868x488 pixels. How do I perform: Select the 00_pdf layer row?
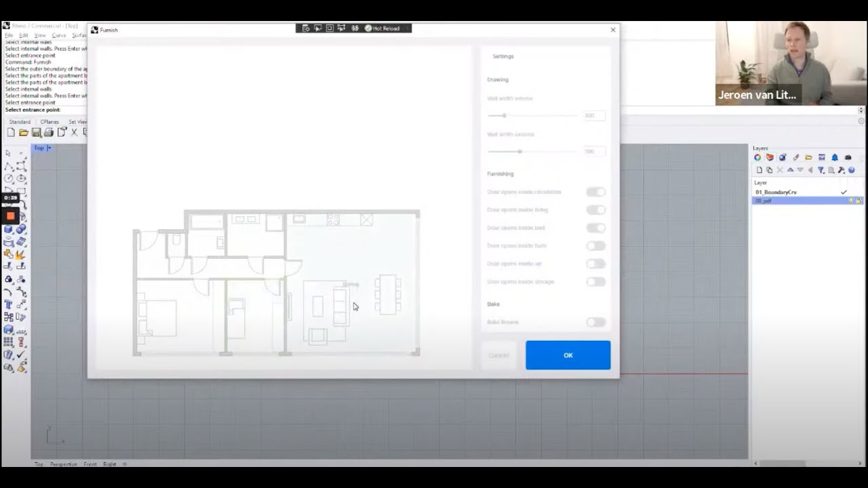point(807,201)
